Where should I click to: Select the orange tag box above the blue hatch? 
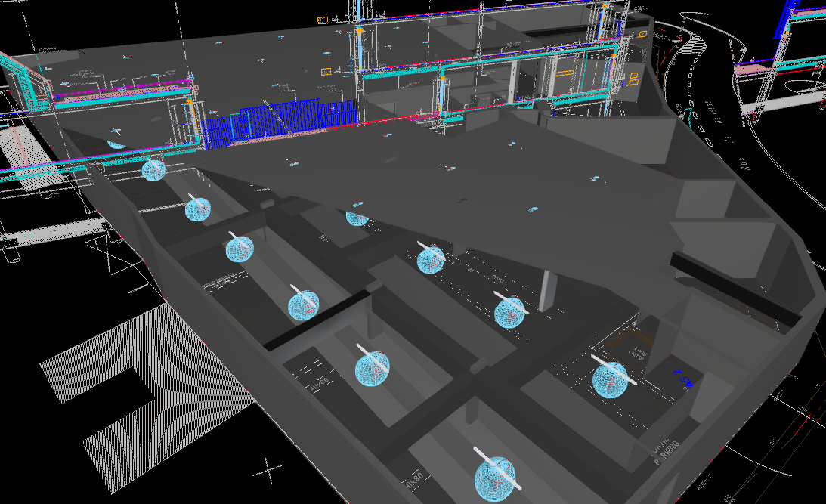pyautogui.click(x=327, y=73)
